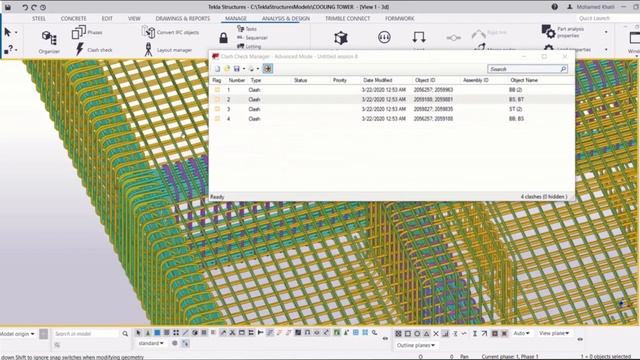The image size is (640, 360).
Task: Click the padlock icon in the ribbon
Action: click(223, 38)
